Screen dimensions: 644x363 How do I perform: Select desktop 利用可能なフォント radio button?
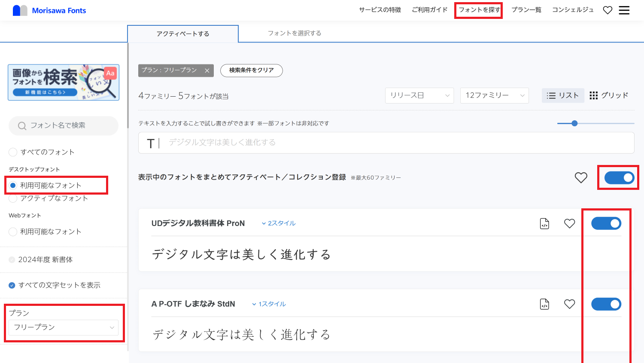[13, 186]
